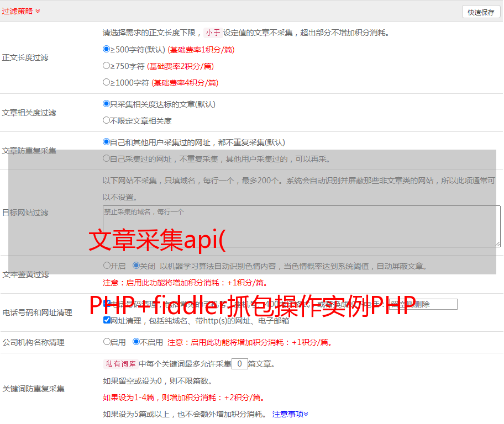Collapse the 过滤策略 section header
This screenshot has height=424, width=504.
click(x=21, y=11)
